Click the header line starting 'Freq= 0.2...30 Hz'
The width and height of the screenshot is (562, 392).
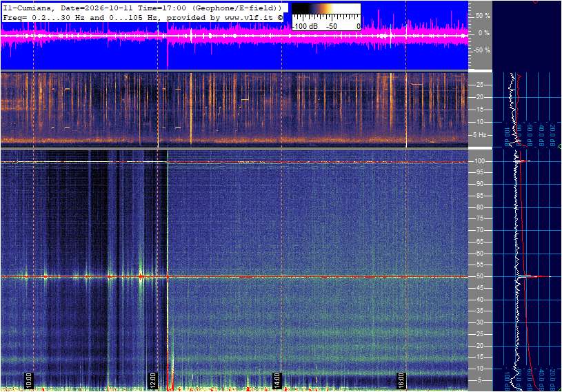(143, 17)
